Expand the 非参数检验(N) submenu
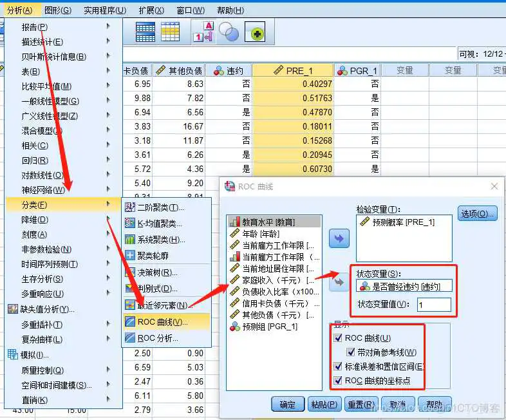This screenshot has height=420, width=506. tap(64, 249)
